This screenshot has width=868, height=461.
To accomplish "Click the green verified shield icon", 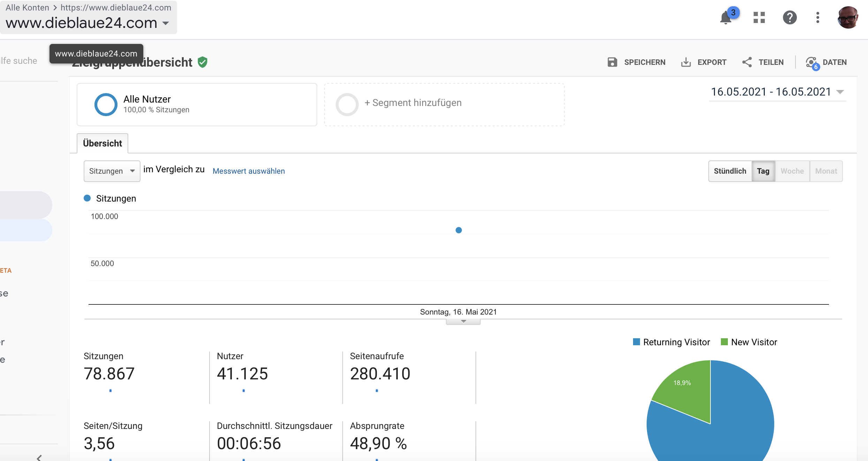I will pyautogui.click(x=203, y=62).
